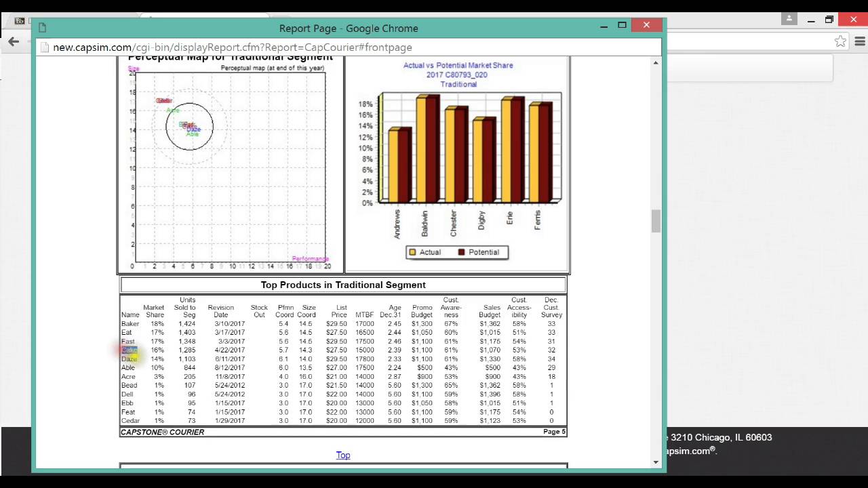Click the Erie bar label in chart
The height and width of the screenshot is (488, 868).
coord(509,218)
